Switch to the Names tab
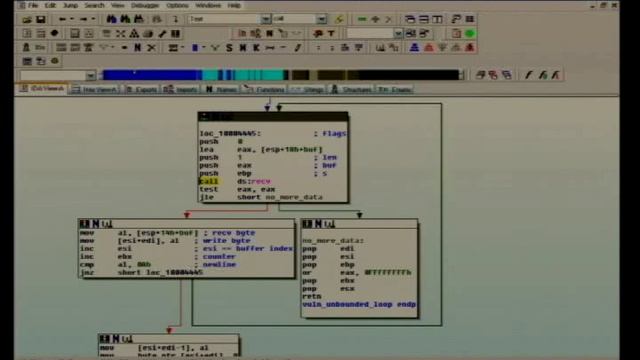Screen dimensions: 640x360 pyautogui.click(x=222, y=89)
